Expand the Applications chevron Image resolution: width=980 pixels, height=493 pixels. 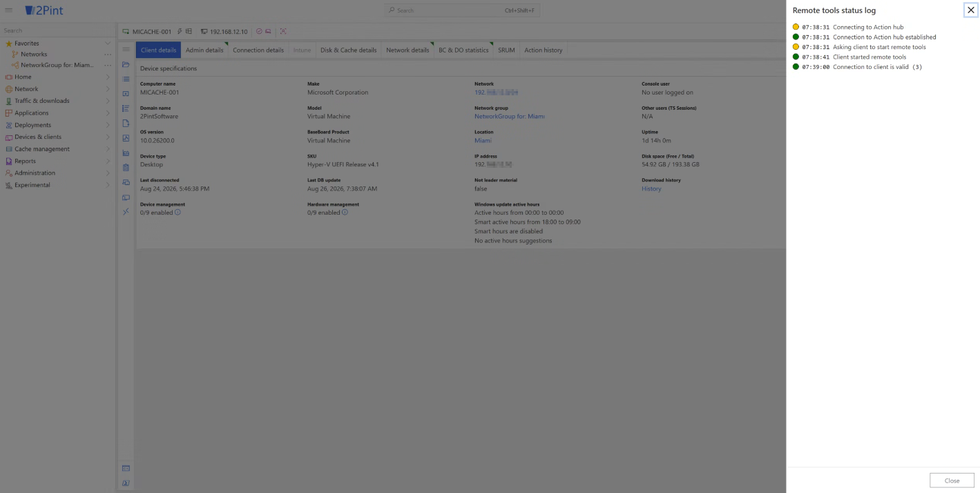108,113
